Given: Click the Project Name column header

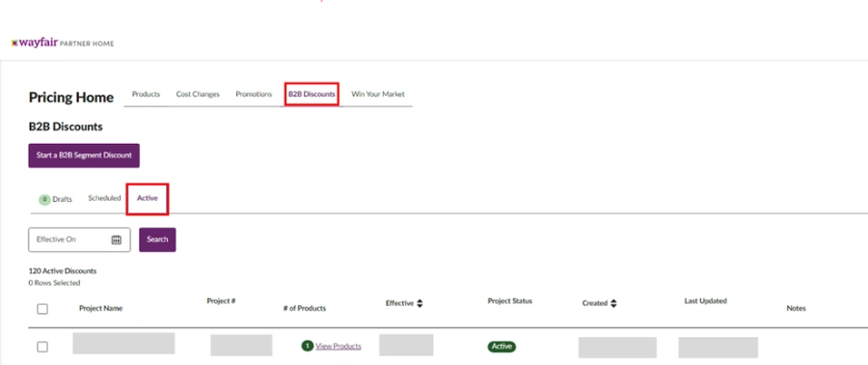Looking at the screenshot, I should pyautogui.click(x=100, y=308).
